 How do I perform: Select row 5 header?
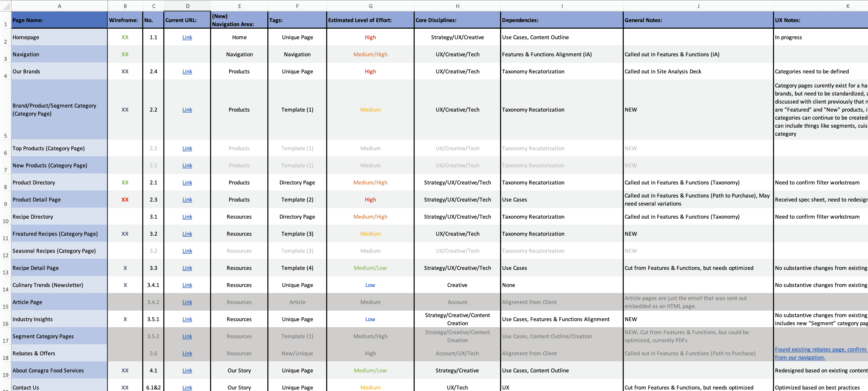click(5, 110)
